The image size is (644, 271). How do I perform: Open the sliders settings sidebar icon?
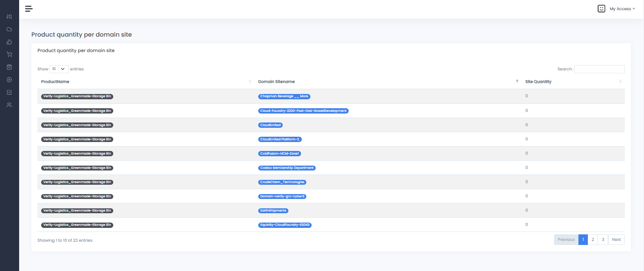pyautogui.click(x=9, y=17)
